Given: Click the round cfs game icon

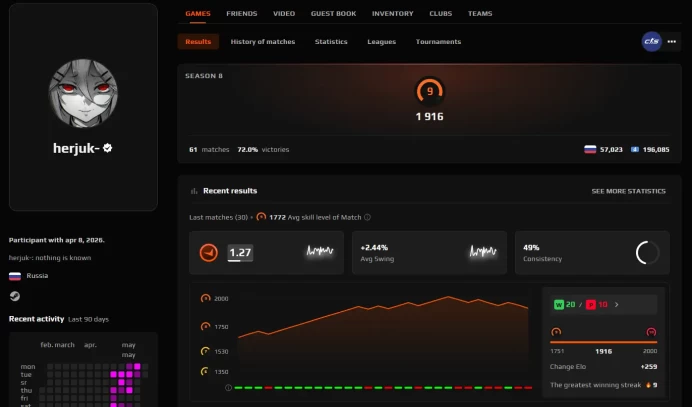Looking at the screenshot, I should coord(651,41).
